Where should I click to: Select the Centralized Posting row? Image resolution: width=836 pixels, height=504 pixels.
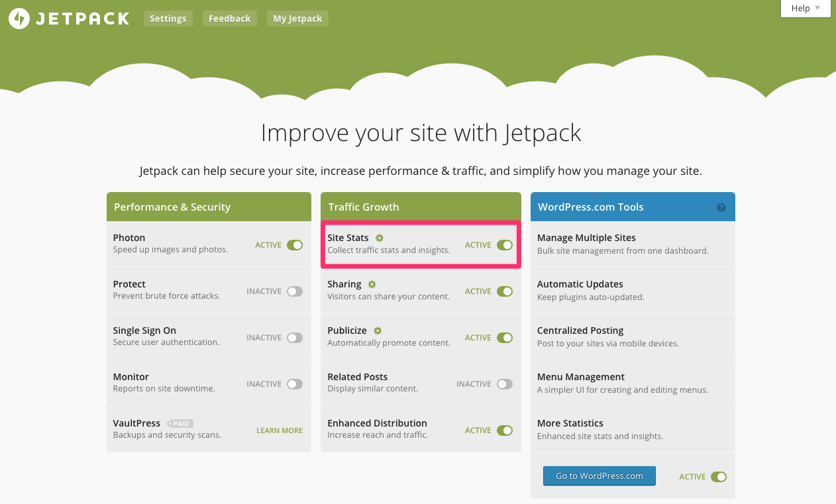click(x=633, y=337)
